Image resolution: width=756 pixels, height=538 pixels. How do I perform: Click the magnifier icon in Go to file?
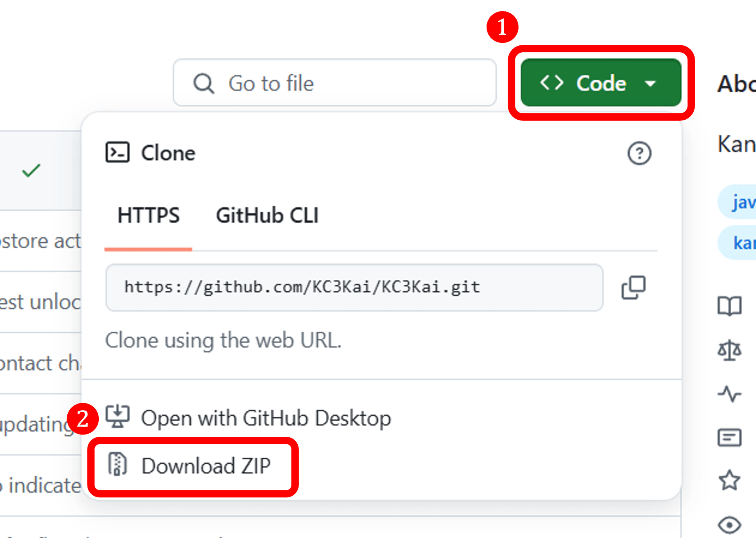tap(204, 83)
